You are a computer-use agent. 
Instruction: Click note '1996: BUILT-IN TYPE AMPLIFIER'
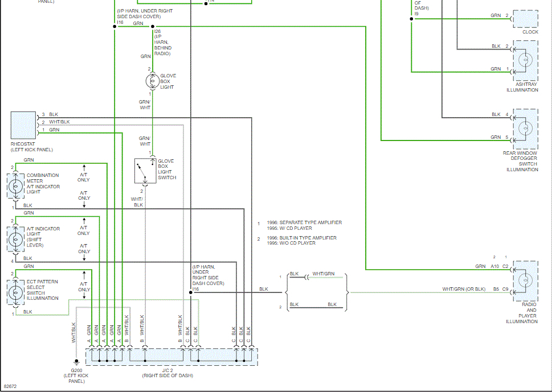pyautogui.click(x=302, y=238)
